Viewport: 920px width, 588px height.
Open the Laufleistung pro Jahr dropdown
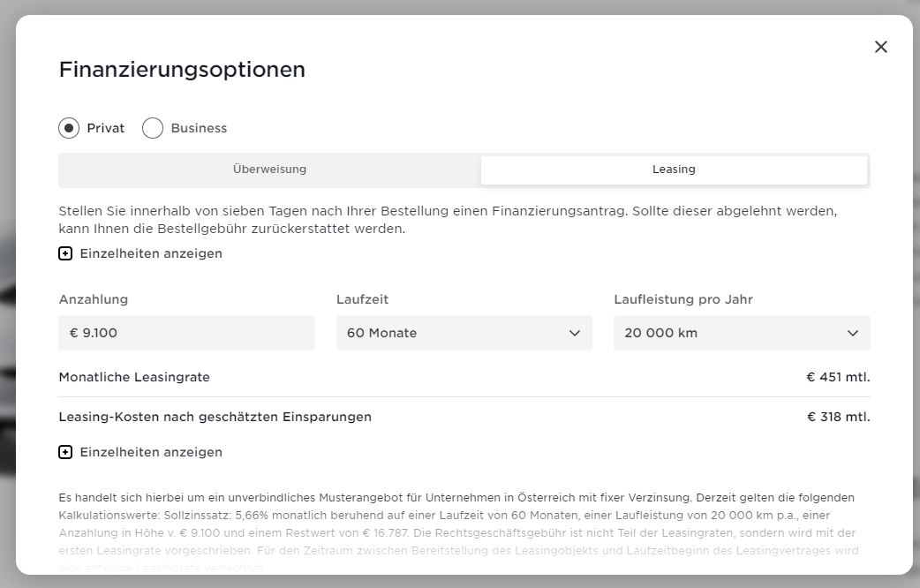(742, 333)
